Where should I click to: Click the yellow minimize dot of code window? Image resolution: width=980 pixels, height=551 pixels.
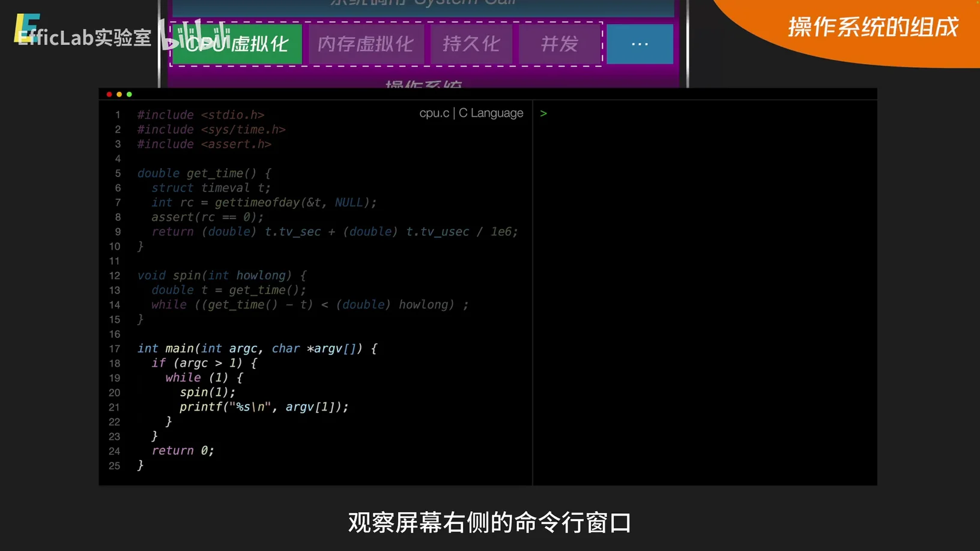point(119,94)
